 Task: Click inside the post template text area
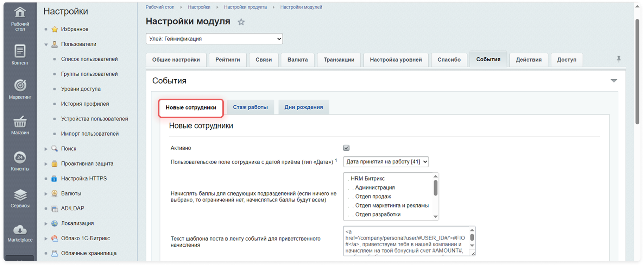[x=406, y=241]
